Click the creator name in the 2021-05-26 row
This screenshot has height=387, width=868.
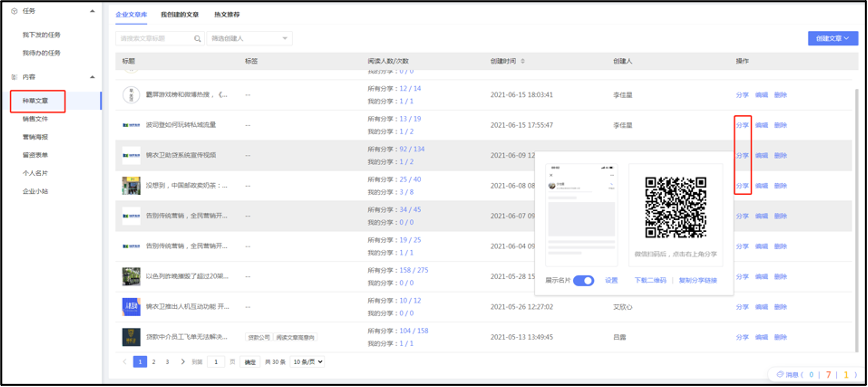[623, 307]
